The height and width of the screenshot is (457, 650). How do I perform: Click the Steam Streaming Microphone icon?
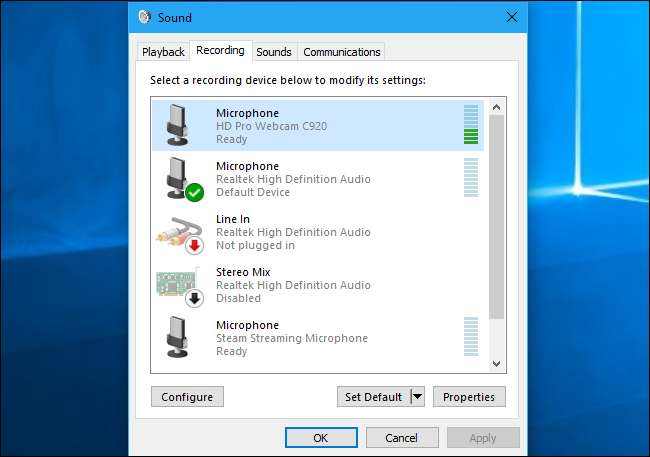tap(180, 337)
